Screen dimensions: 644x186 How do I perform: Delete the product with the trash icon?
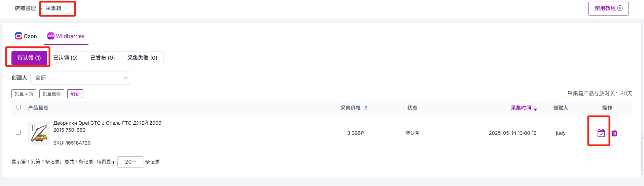(614, 133)
